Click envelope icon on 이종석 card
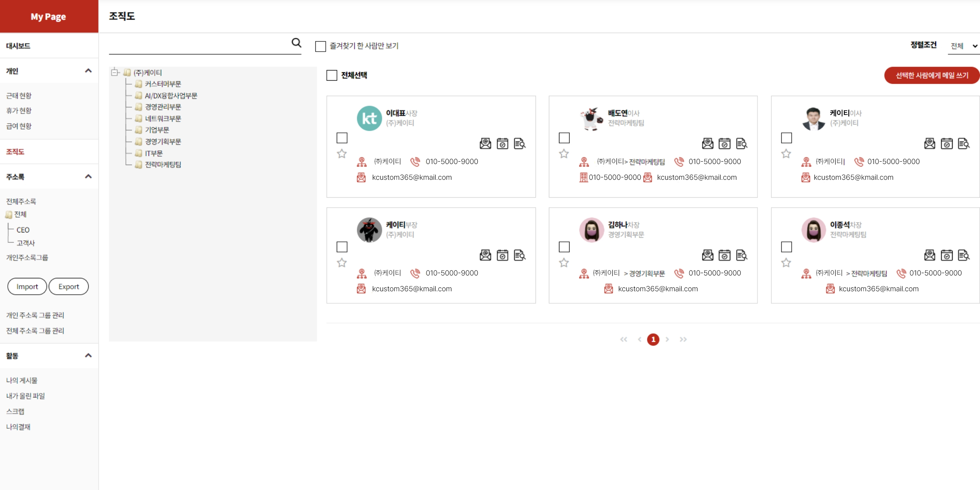The height and width of the screenshot is (490, 980). point(930,255)
